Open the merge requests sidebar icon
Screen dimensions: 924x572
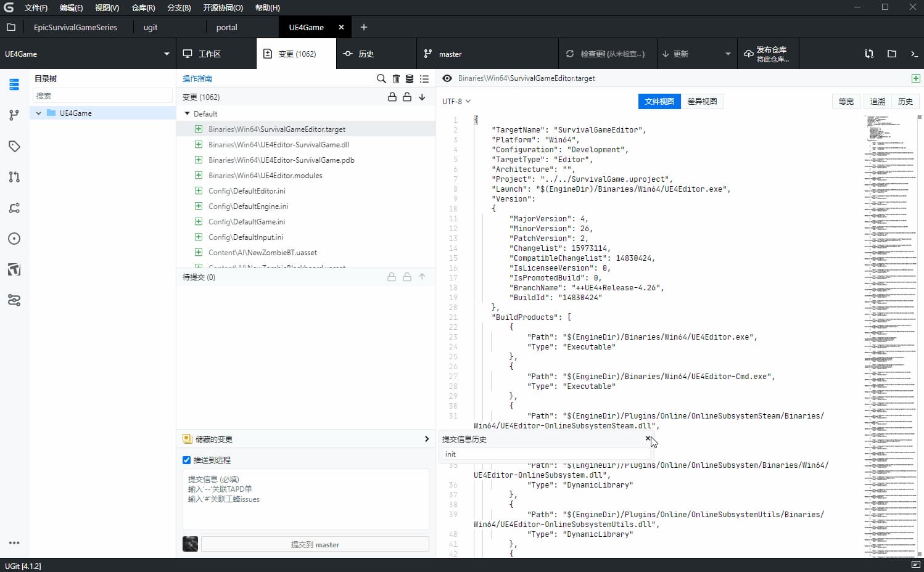tap(14, 177)
